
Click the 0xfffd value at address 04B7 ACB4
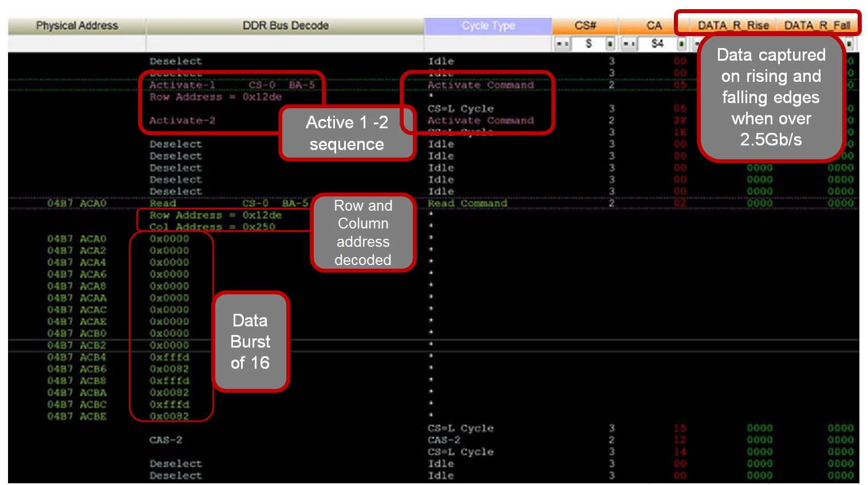171,357
